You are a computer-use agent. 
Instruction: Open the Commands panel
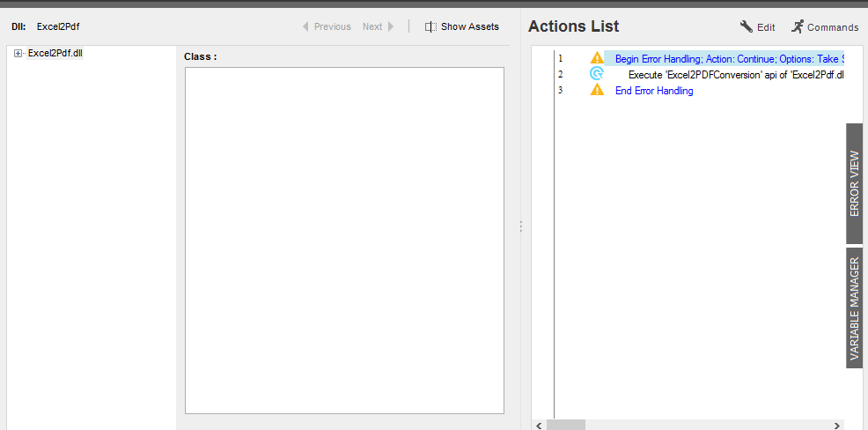pyautogui.click(x=824, y=27)
